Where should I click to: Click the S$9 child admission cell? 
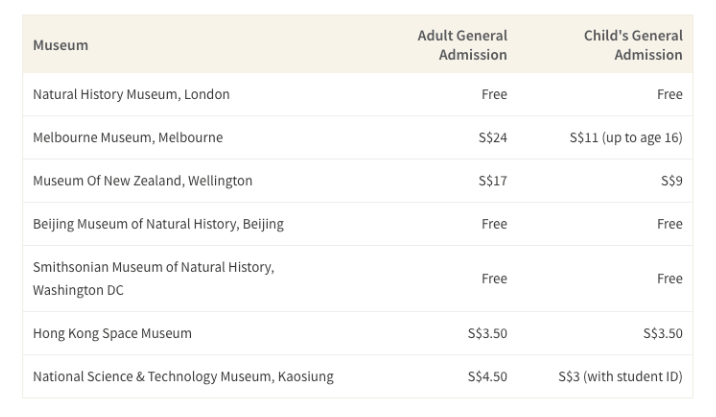(672, 181)
